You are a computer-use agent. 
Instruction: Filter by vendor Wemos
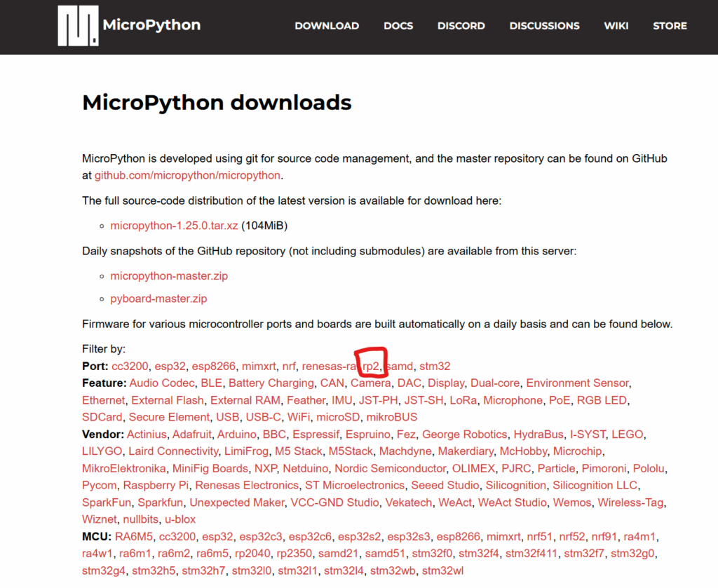tap(572, 502)
